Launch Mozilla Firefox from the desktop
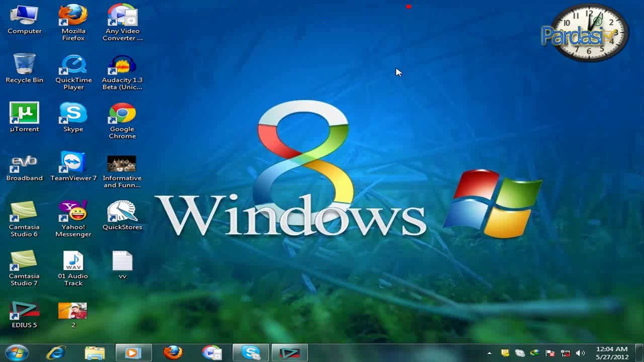Image resolution: width=644 pixels, height=362 pixels. click(73, 23)
